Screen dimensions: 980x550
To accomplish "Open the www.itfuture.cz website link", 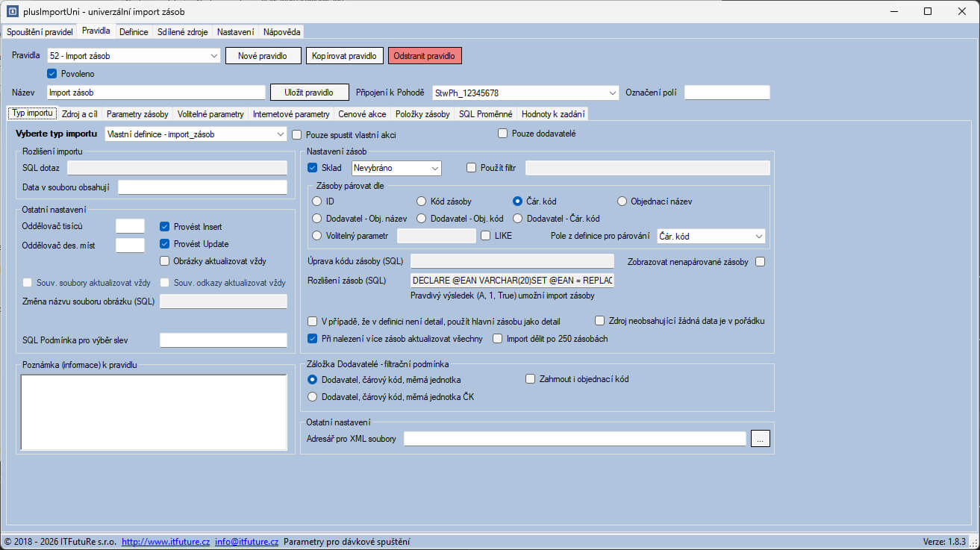I will [x=166, y=542].
